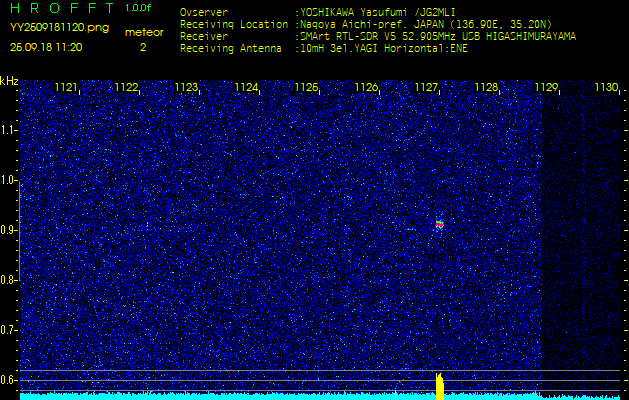The image size is (629, 400).
Task: Click the kHz axis unit label
Action: [x=9, y=81]
